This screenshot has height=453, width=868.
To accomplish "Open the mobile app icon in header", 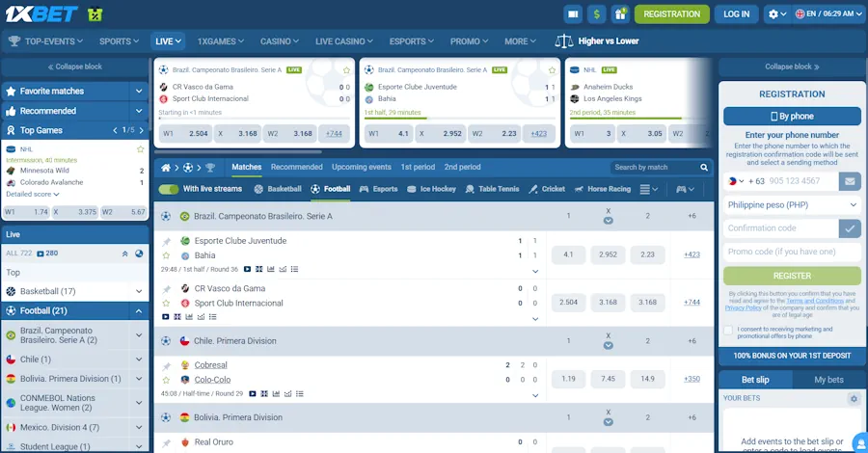I will tap(573, 13).
